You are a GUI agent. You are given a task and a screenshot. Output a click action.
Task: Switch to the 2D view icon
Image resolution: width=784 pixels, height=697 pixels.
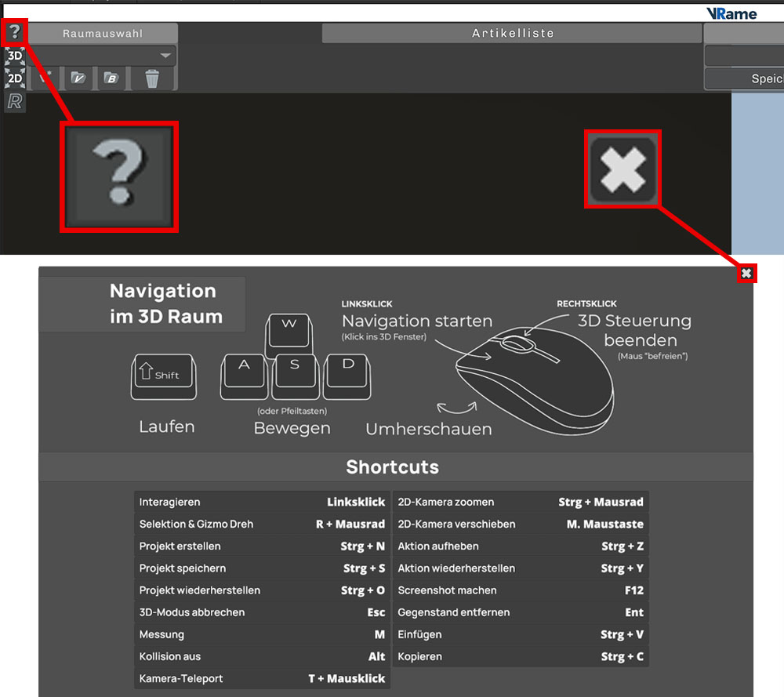click(x=15, y=78)
